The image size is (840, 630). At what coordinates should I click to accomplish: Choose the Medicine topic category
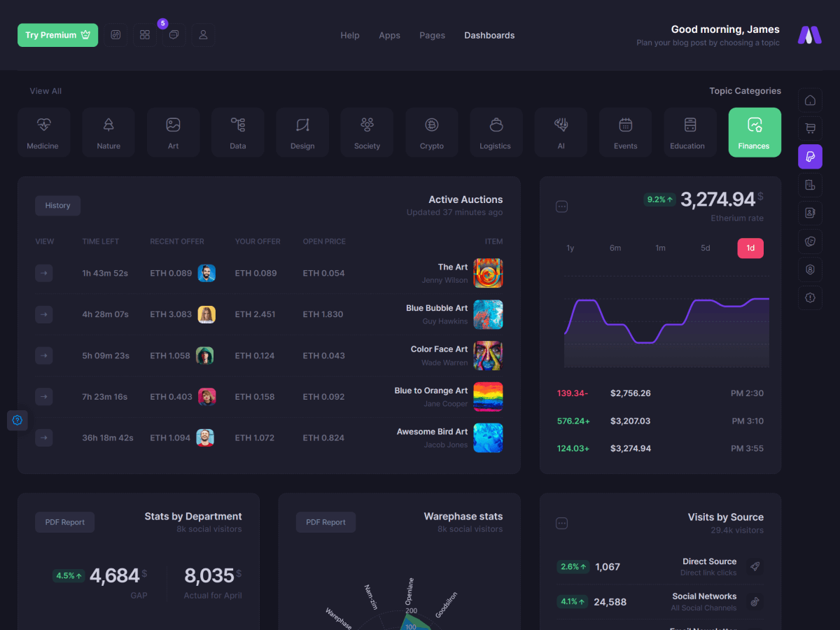click(43, 132)
